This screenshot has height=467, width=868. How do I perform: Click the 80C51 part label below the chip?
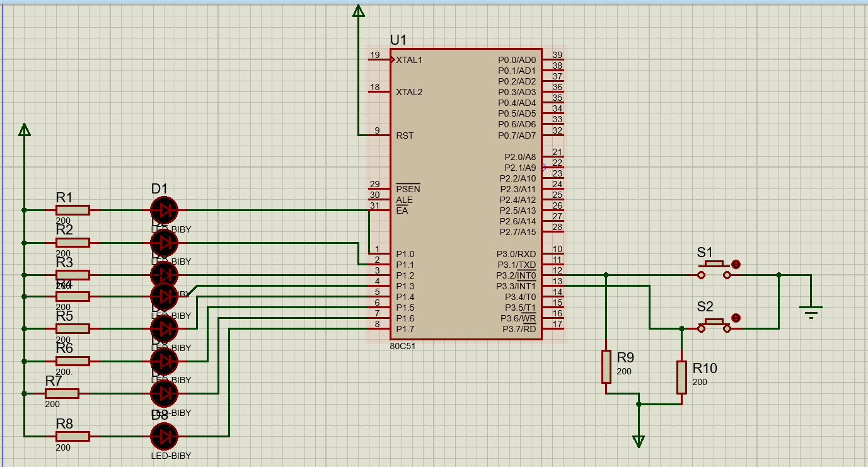click(403, 345)
